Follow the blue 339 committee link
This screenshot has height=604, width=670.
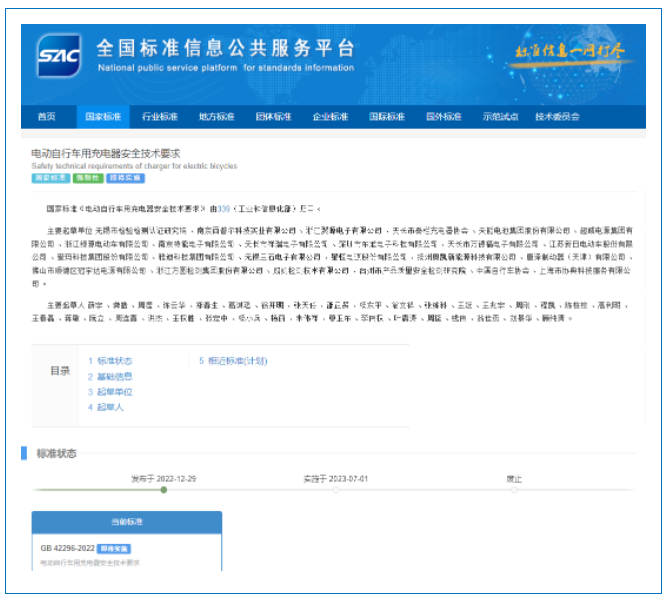coord(224,209)
